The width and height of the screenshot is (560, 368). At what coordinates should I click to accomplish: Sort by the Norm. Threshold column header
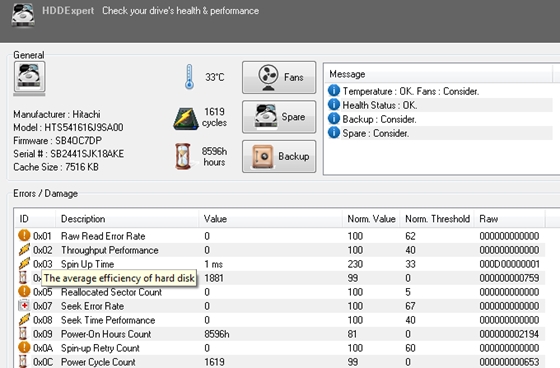point(437,219)
